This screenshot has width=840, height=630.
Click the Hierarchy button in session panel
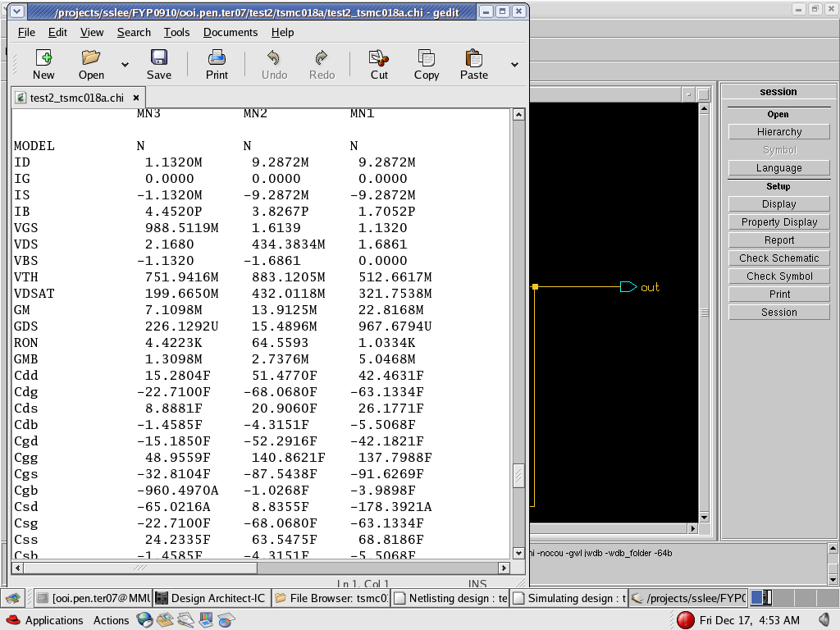click(x=778, y=132)
